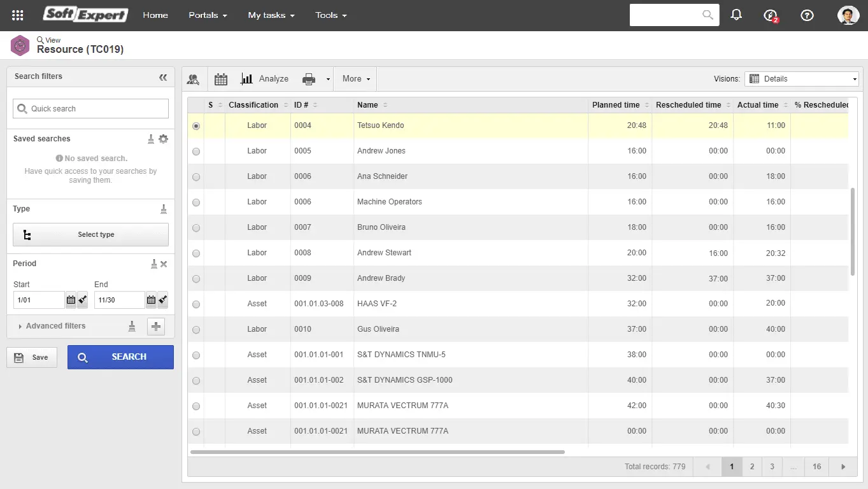Viewport: 868px width, 489px height.
Task: Click the add advanced filter plus icon
Action: click(x=156, y=327)
